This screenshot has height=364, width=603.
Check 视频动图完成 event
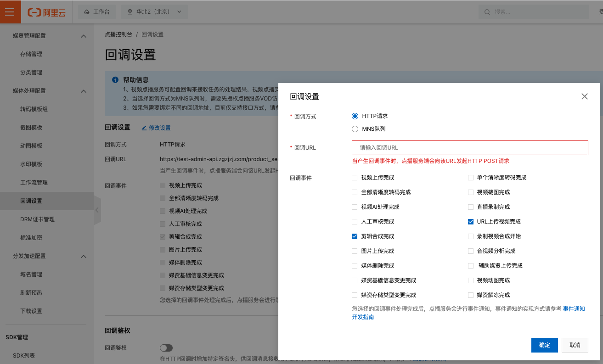coord(470,280)
